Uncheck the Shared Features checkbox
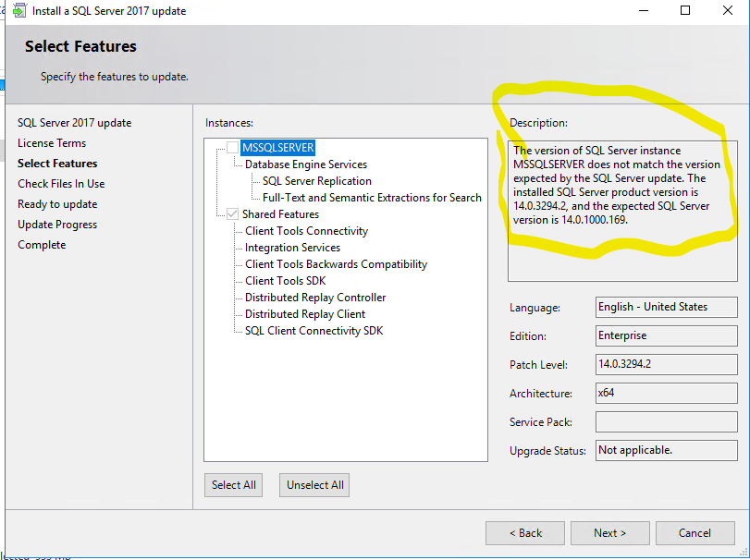This screenshot has height=560, width=750. tap(231, 212)
